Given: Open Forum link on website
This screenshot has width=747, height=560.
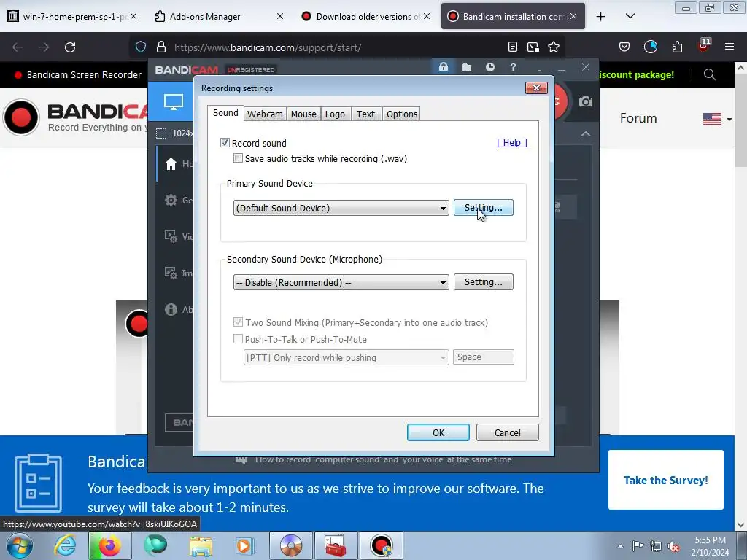Looking at the screenshot, I should [x=638, y=118].
